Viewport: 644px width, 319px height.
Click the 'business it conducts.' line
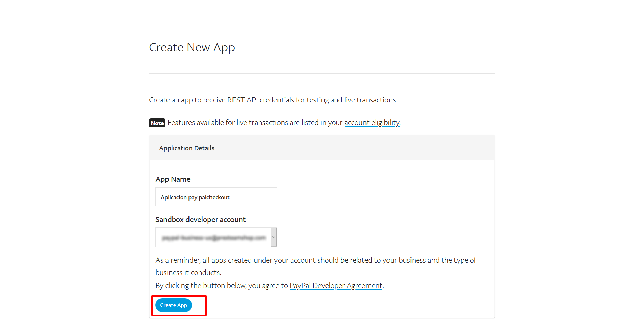[188, 273]
